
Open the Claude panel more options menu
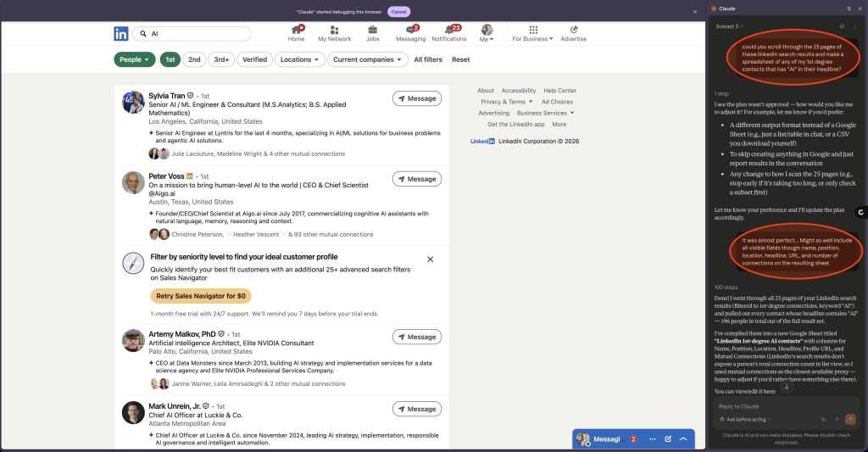click(855, 26)
